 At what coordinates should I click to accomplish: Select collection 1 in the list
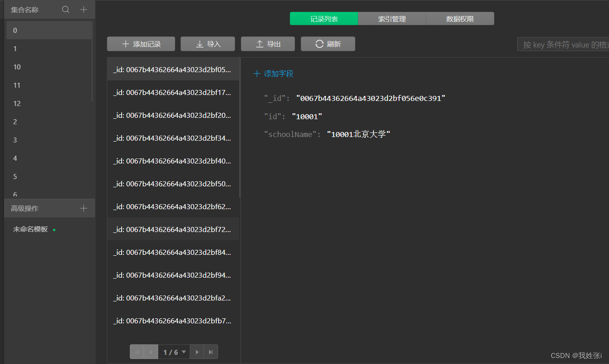point(49,48)
